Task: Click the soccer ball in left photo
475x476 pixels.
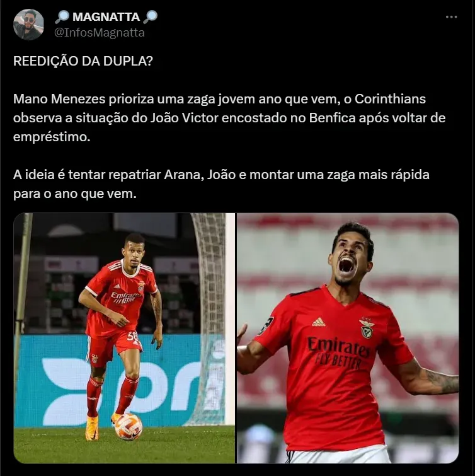Action: click(129, 426)
